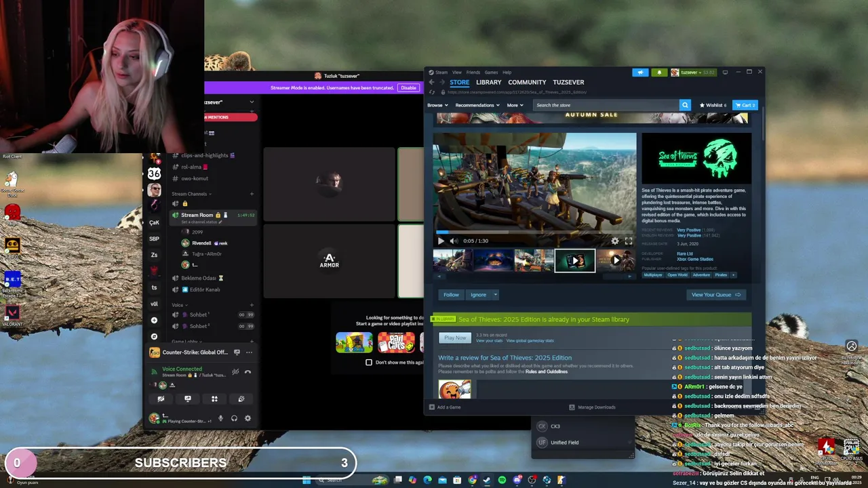Open the Help menu in Steam
This screenshot has height=488, width=868.
507,72
